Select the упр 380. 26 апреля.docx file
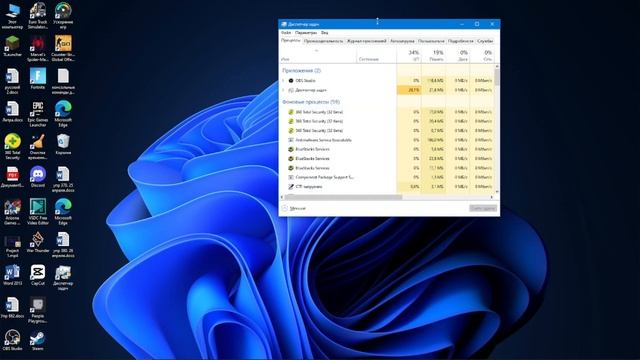This screenshot has width=640, height=360. coord(63,244)
